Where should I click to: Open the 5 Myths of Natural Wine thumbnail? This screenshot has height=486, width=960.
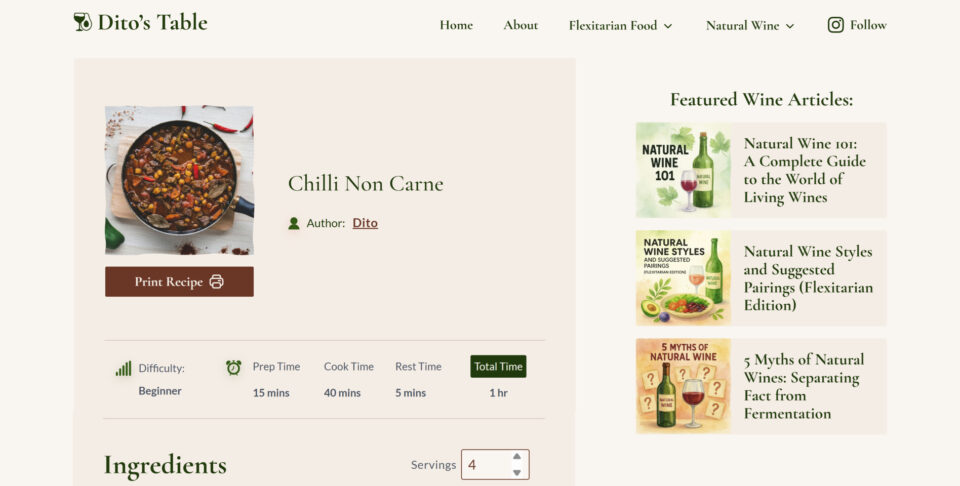click(683, 386)
